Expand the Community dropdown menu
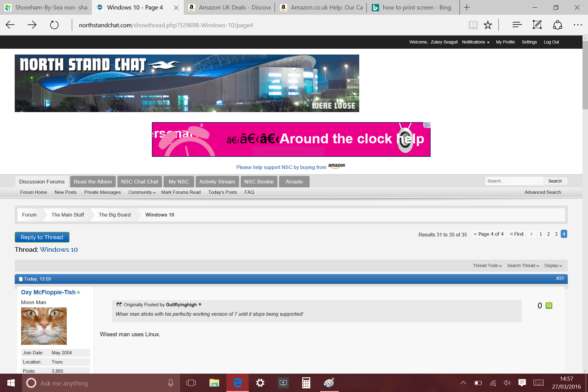The width and height of the screenshot is (588, 392). tap(142, 192)
